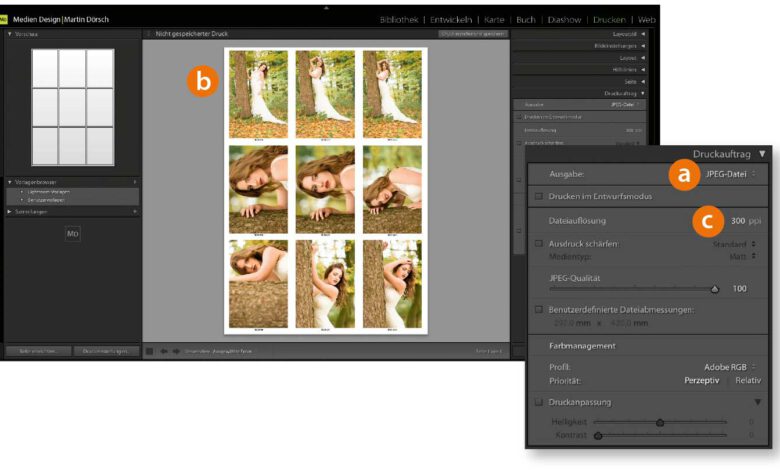The height and width of the screenshot is (470, 780).
Task: Click the Seite einrichten button
Action: click(x=35, y=351)
